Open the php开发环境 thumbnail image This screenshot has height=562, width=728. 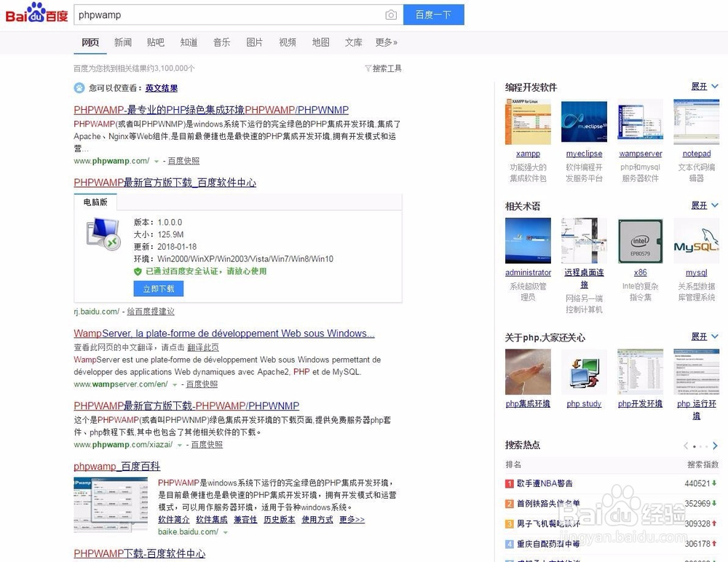640,372
